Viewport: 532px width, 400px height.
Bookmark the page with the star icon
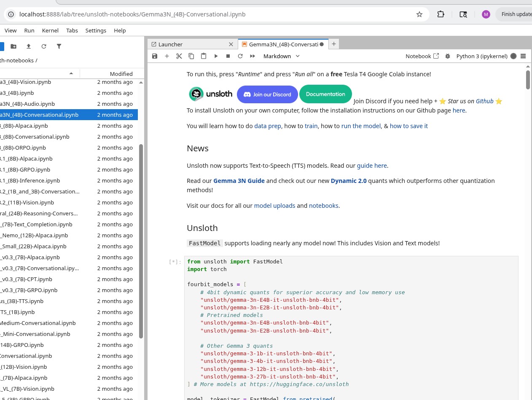(x=419, y=14)
